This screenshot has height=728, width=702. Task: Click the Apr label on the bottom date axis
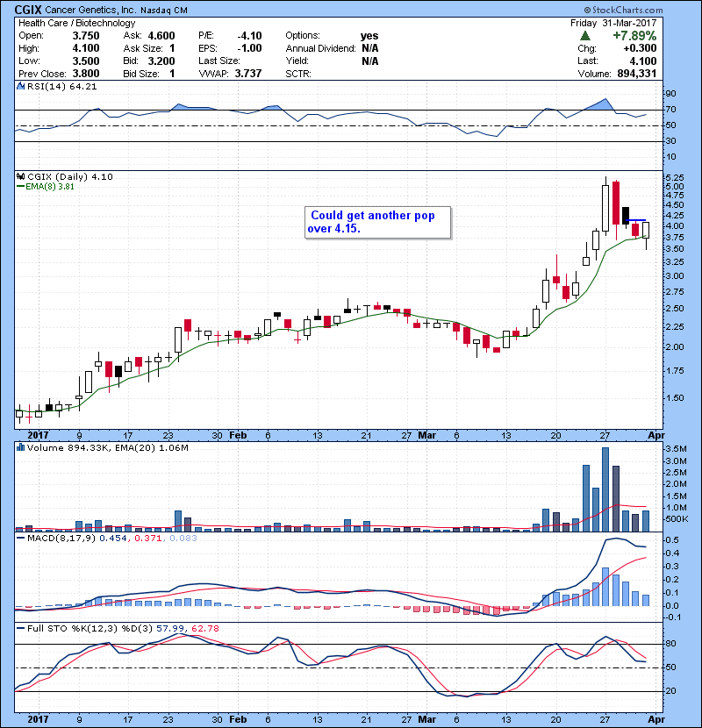pos(656,719)
